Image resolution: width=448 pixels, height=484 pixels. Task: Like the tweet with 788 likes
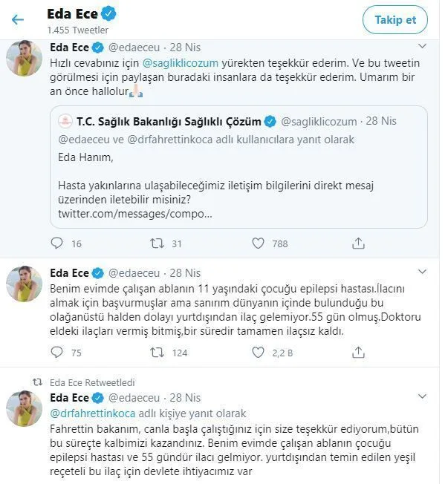pyautogui.click(x=258, y=243)
